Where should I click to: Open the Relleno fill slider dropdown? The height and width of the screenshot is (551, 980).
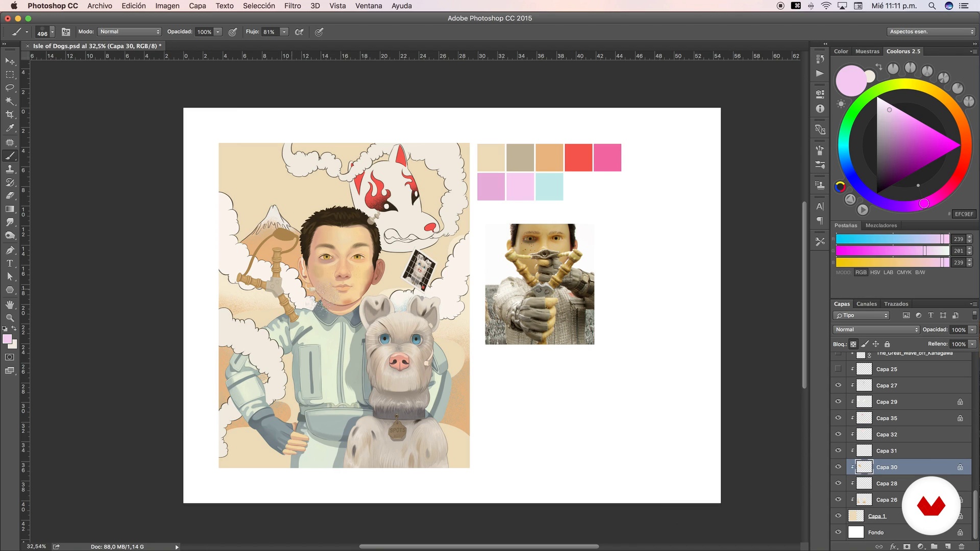[973, 344]
